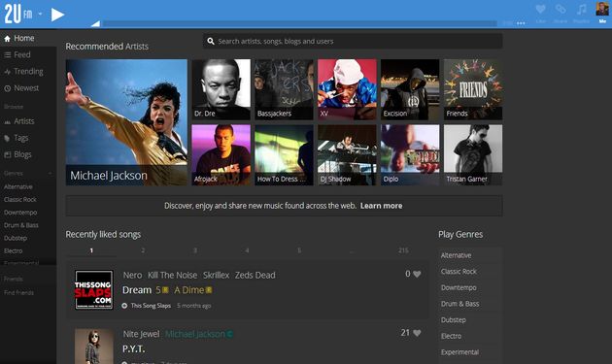Open Trending in the sidebar

point(28,72)
